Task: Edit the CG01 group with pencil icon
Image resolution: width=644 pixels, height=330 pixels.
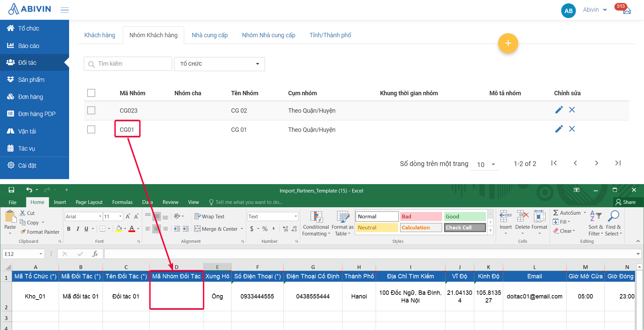Action: pos(559,129)
